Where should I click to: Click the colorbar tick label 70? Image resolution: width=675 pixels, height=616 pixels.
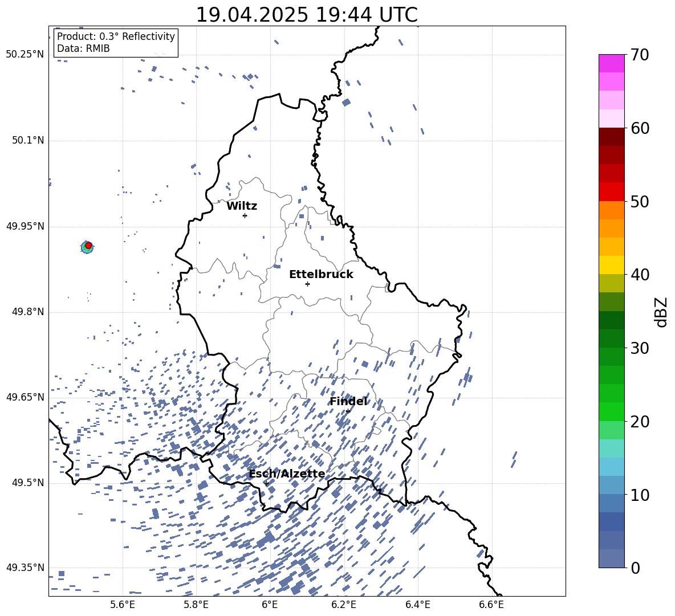click(x=640, y=55)
